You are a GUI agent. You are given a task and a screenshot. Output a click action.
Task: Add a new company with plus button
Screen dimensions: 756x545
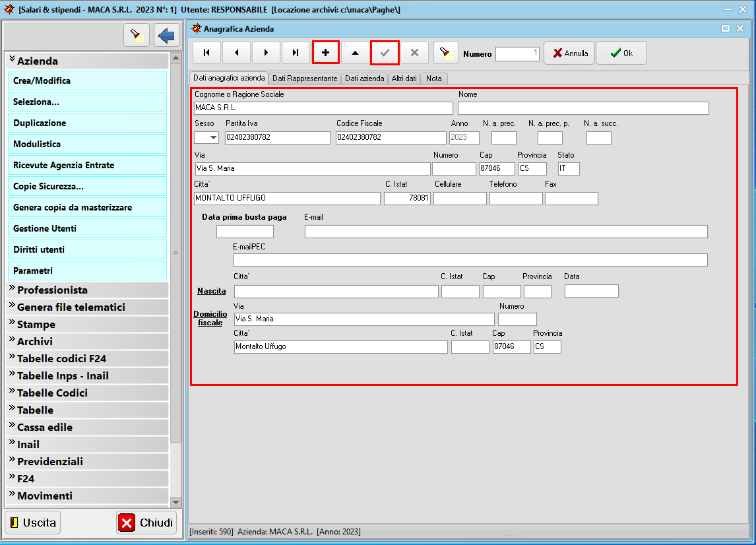coord(325,53)
